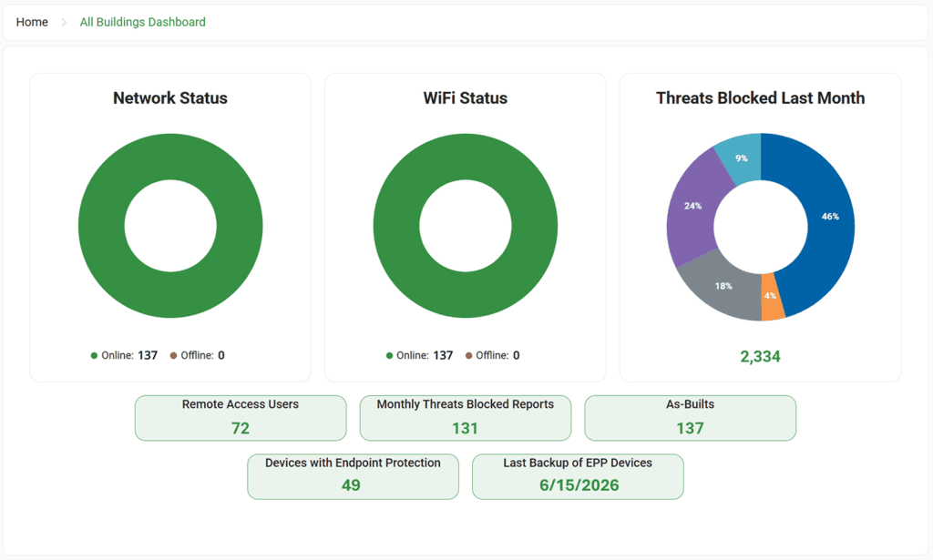Select the 24% purple threat slice

pos(692,206)
